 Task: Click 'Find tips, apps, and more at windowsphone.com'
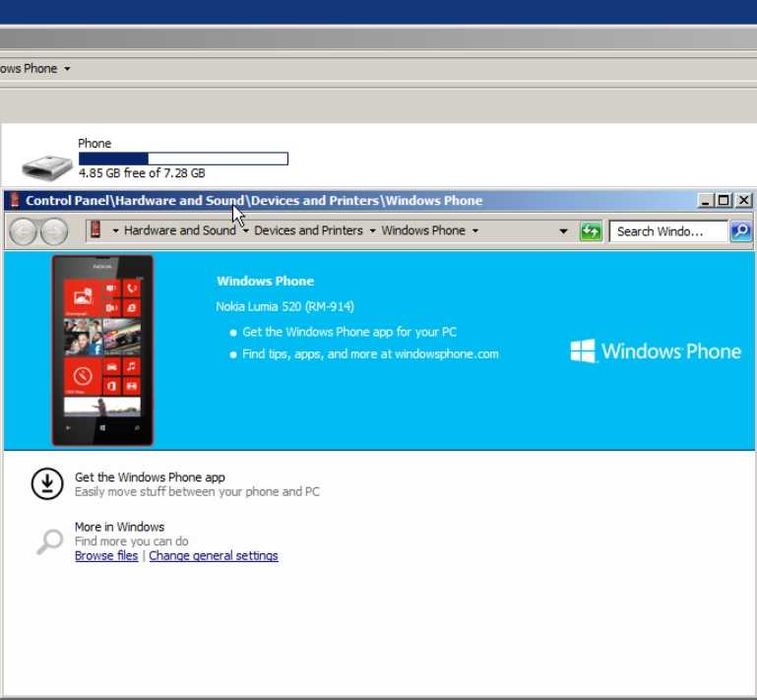[370, 354]
